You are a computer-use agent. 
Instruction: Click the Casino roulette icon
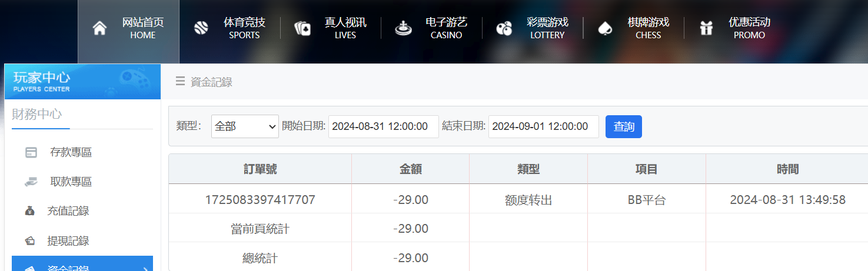403,28
